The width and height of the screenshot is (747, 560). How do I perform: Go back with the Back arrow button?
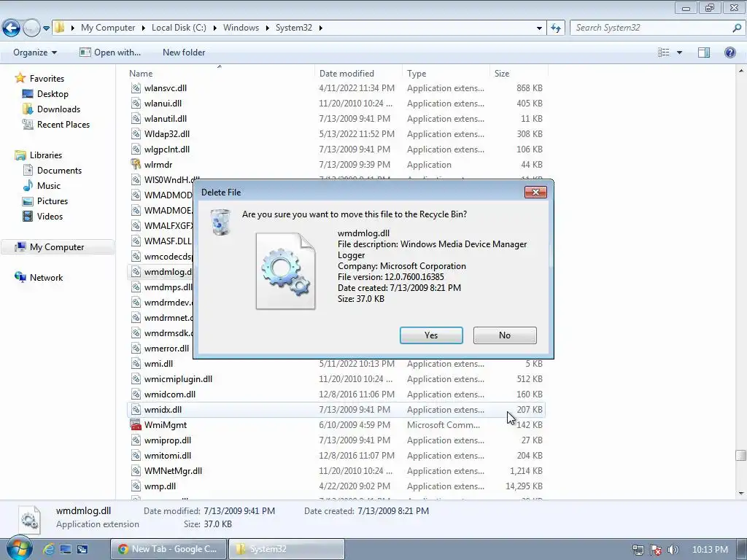(x=12, y=28)
